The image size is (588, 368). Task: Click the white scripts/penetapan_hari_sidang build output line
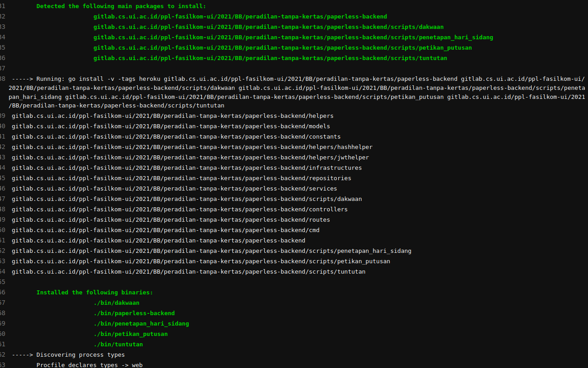[211, 251]
